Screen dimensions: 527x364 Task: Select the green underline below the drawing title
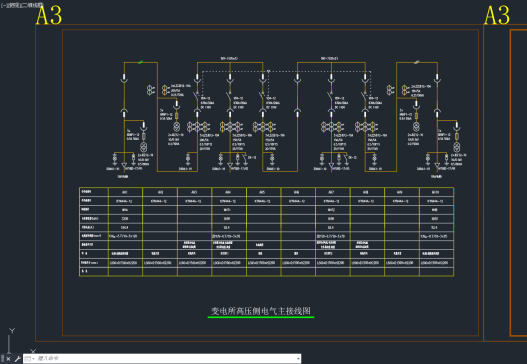pyautogui.click(x=261, y=317)
